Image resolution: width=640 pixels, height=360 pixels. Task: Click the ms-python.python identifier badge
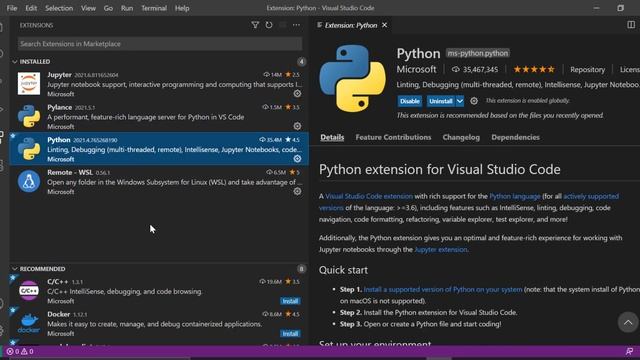coord(478,53)
